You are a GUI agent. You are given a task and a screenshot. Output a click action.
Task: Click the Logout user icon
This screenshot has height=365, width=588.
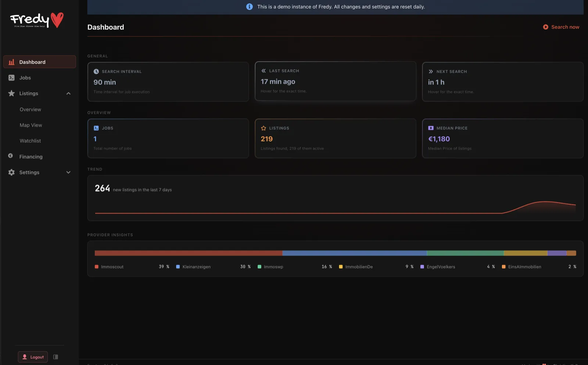point(25,357)
